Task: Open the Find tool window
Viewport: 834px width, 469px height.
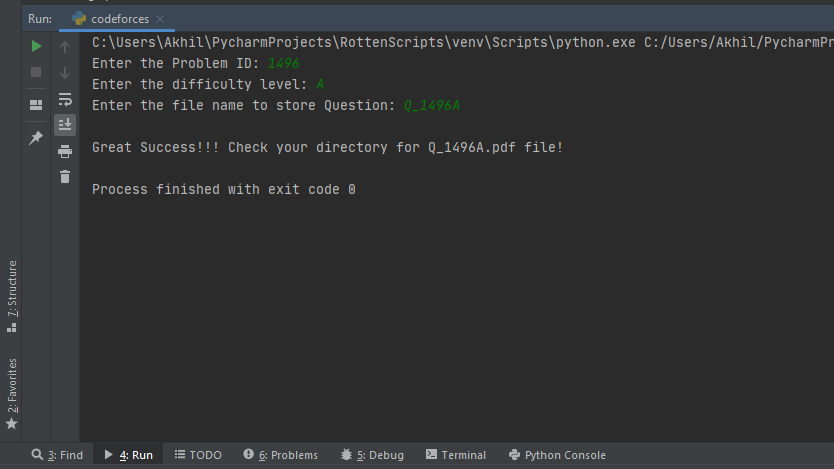Action: coord(57,455)
